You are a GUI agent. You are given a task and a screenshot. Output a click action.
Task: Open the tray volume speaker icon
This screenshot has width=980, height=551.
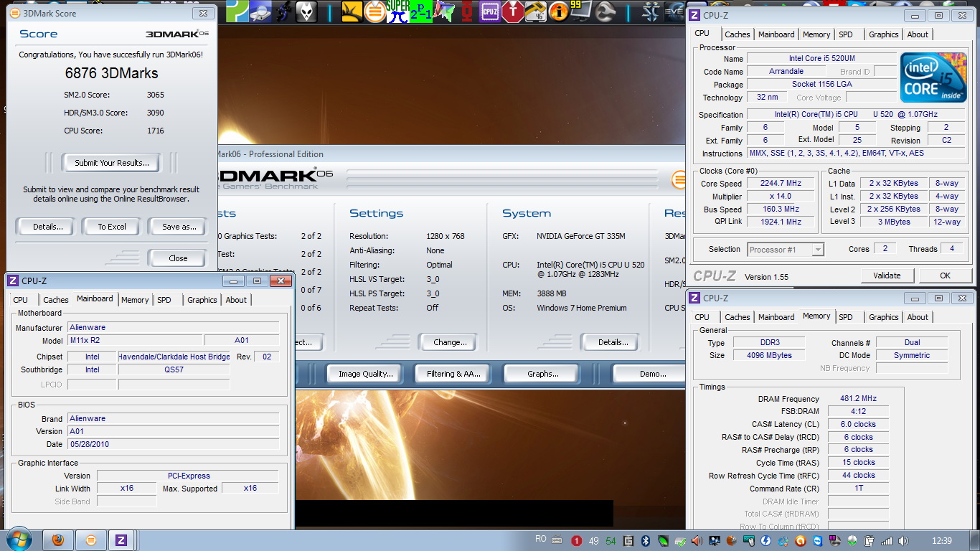(903, 541)
